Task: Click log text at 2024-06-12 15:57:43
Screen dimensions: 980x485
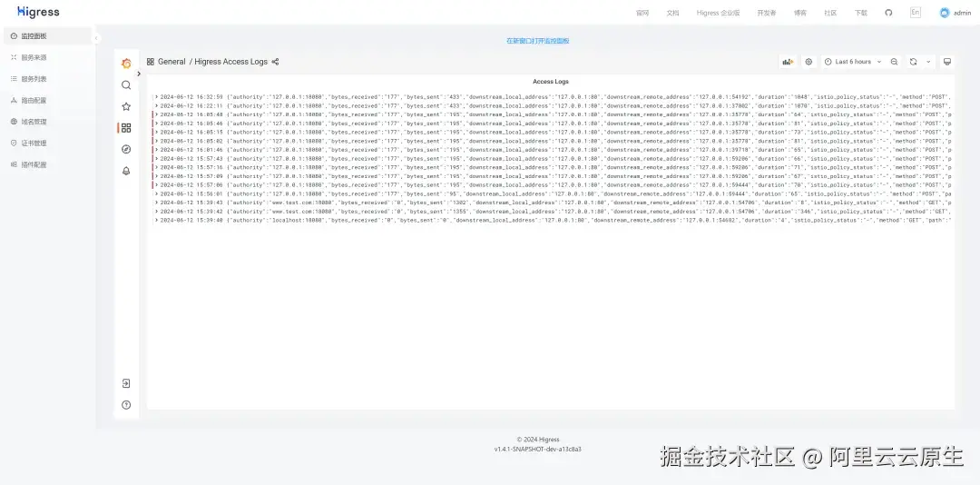Action: pyautogui.click(x=555, y=158)
